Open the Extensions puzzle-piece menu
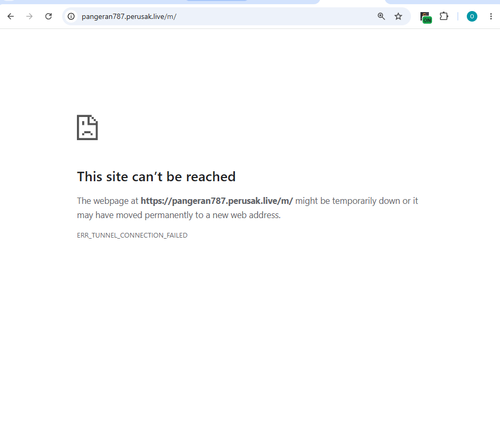Screen dimensions: 500x442 (444, 16)
